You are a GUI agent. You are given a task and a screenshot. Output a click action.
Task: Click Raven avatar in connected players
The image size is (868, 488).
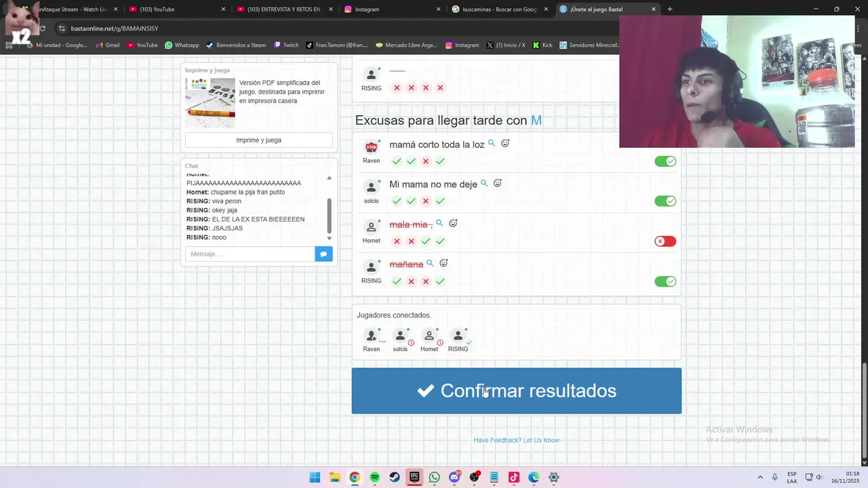[x=371, y=336]
